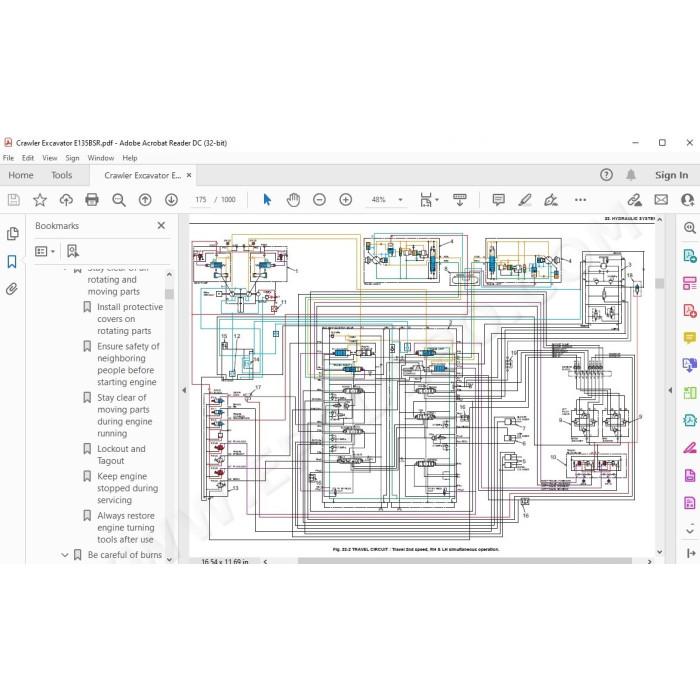This screenshot has height=700, width=700.
Task: Open the Sign document pen icon
Action: 551,200
